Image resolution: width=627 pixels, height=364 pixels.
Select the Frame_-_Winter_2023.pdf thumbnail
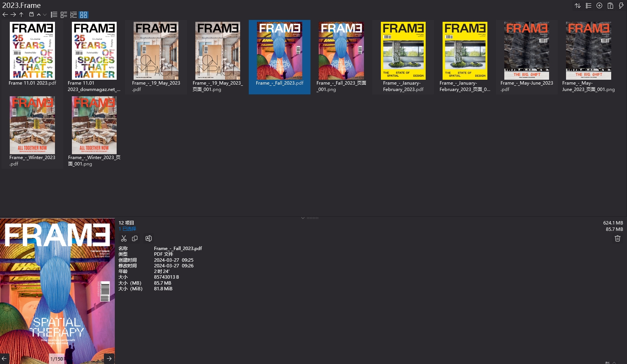click(x=32, y=125)
